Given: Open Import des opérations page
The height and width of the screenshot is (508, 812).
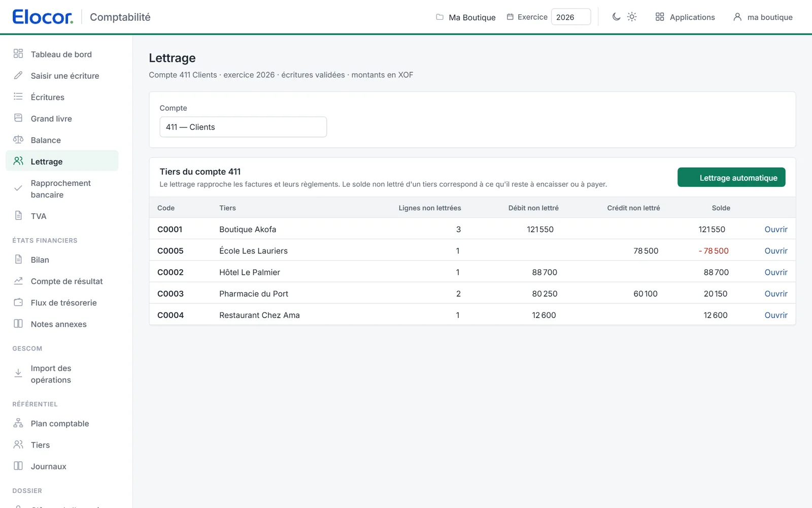Looking at the screenshot, I should coord(62,374).
